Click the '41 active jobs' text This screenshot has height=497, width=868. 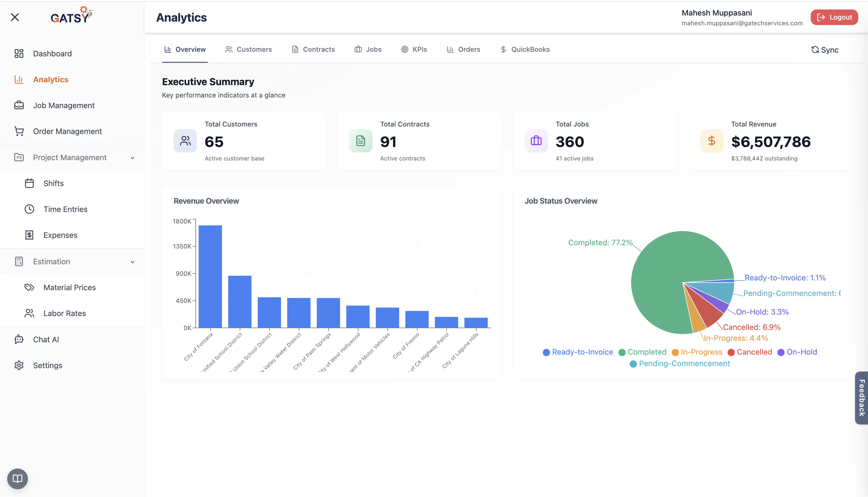point(574,158)
